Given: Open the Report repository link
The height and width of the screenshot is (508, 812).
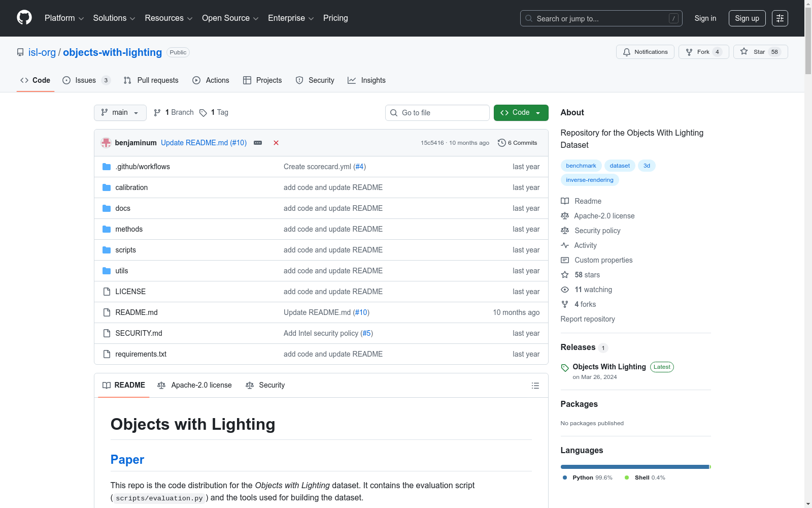Looking at the screenshot, I should coord(588,319).
